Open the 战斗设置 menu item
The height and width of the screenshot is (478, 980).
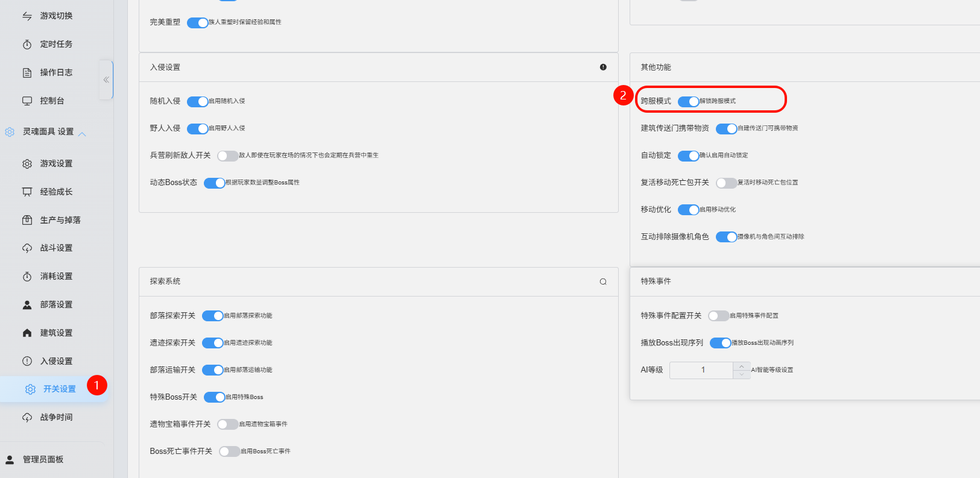click(56, 248)
